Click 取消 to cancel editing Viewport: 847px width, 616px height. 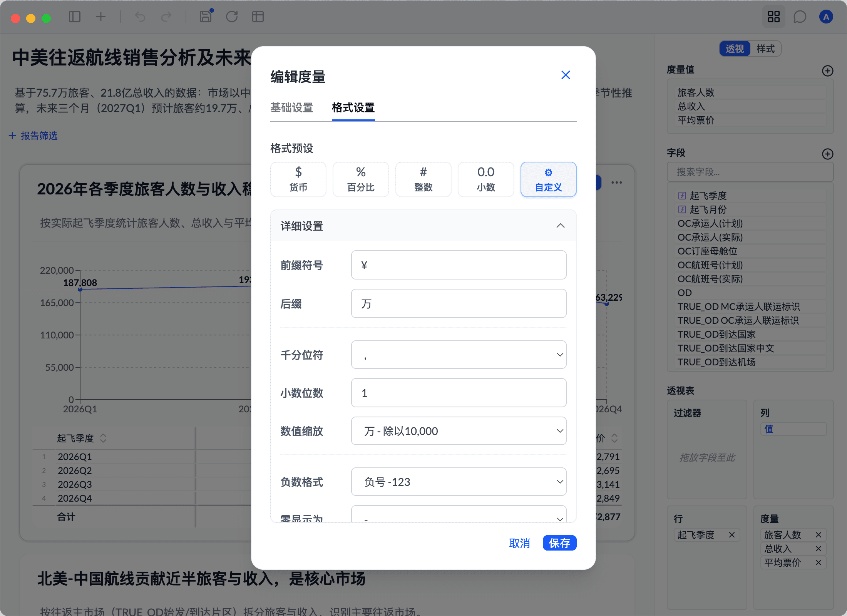click(519, 543)
